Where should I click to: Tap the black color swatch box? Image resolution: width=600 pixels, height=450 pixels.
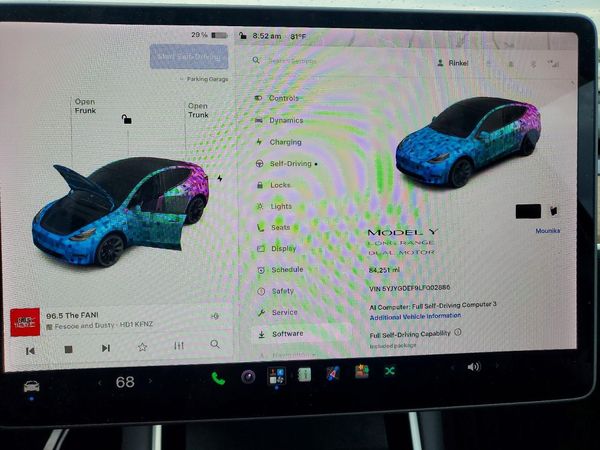click(528, 211)
